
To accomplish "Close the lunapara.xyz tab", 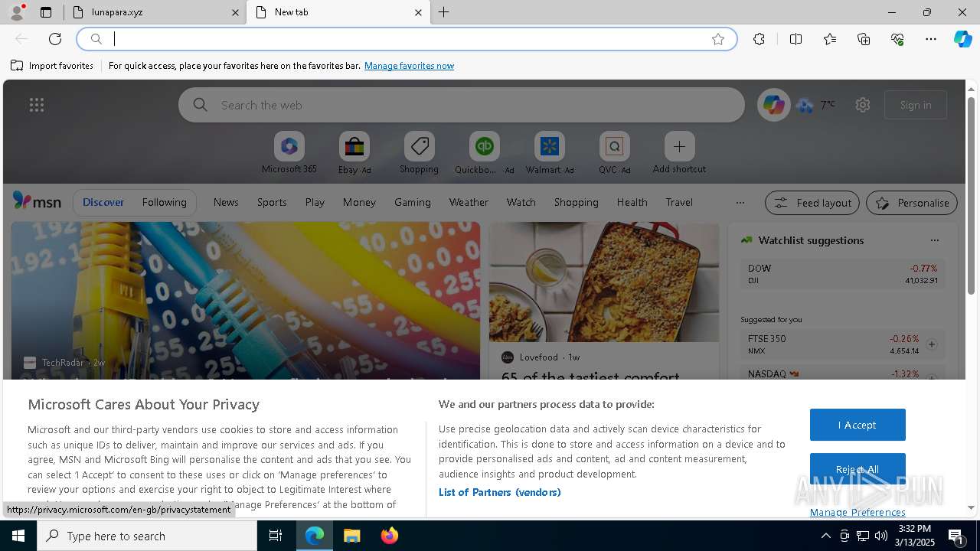I will tap(235, 12).
